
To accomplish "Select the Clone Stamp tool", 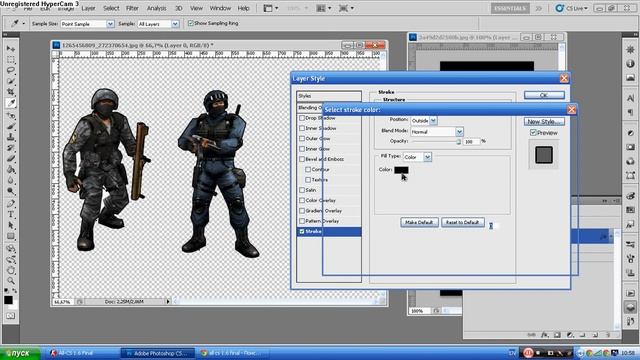I will [x=11, y=137].
